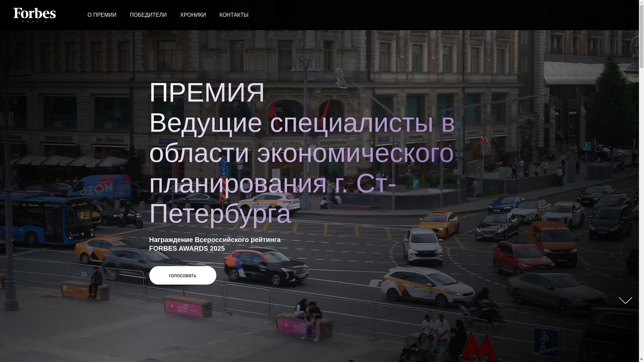
Task: Click the ПРЕМИЯ heading text
Action: coord(207,92)
